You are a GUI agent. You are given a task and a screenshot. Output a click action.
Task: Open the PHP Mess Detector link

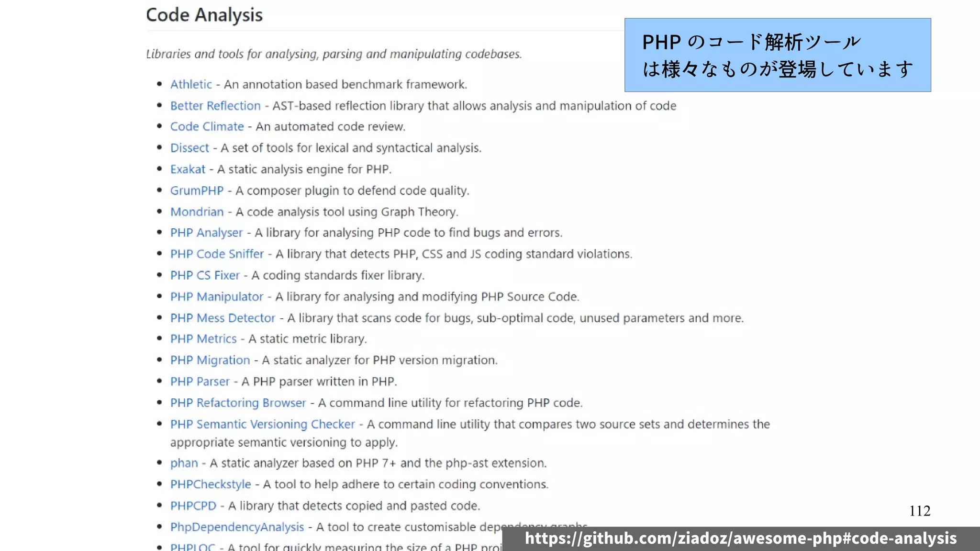click(223, 318)
